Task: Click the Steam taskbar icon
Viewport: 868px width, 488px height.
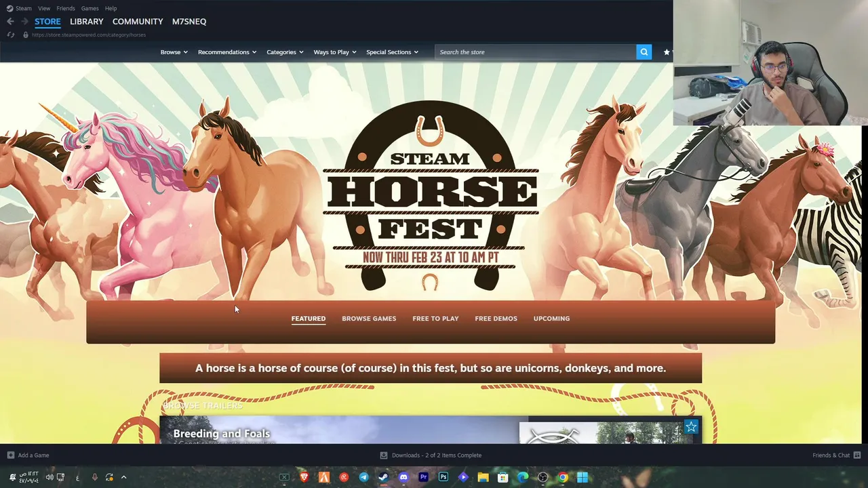Action: 383,477
